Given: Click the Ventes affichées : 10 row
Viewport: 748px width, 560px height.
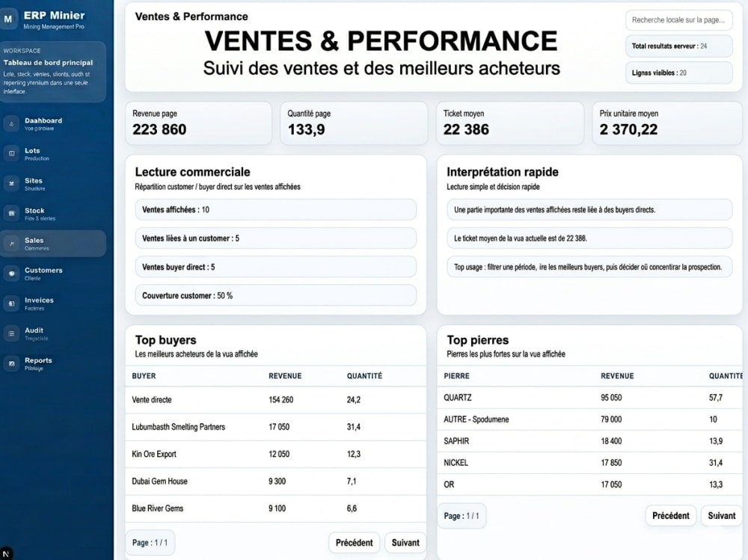Looking at the screenshot, I should click(276, 210).
